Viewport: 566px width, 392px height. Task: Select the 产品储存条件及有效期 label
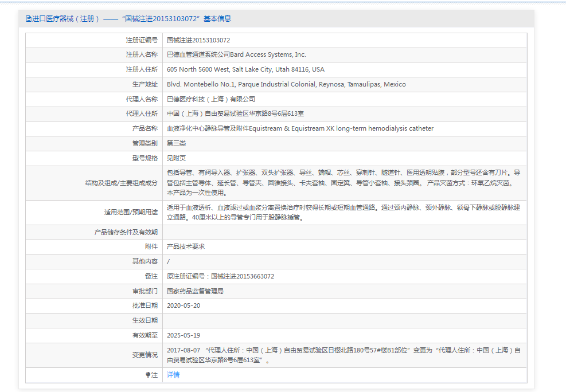coord(126,232)
